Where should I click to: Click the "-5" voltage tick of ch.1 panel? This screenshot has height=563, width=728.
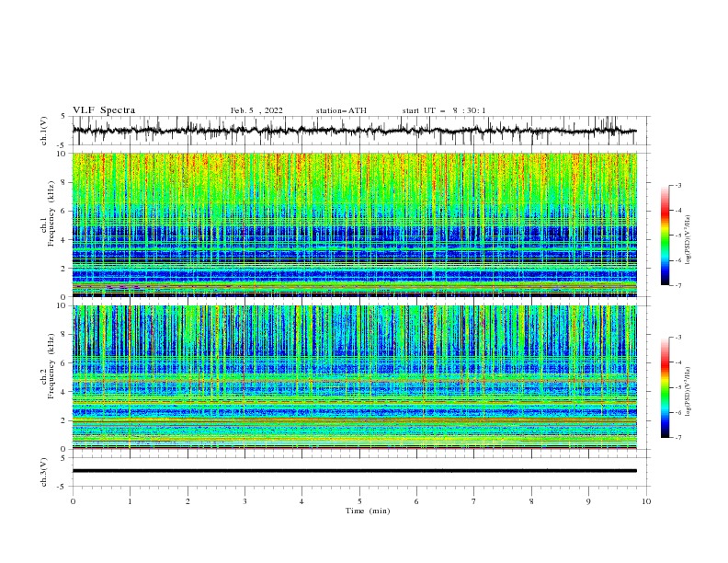[63, 145]
